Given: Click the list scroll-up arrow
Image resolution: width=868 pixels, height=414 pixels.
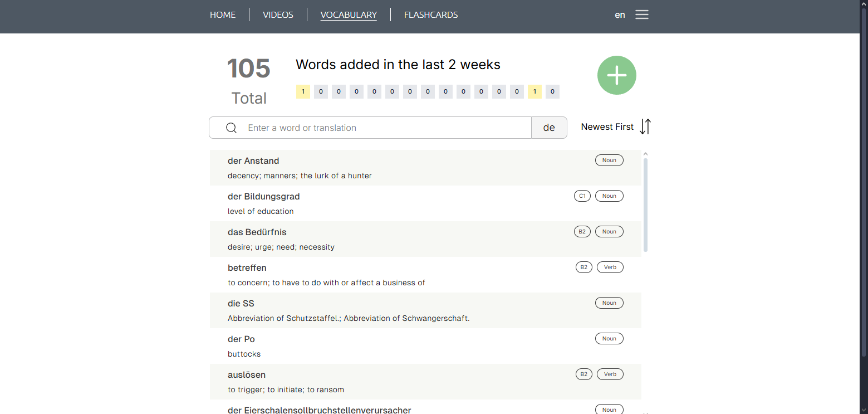Looking at the screenshot, I should point(645,154).
